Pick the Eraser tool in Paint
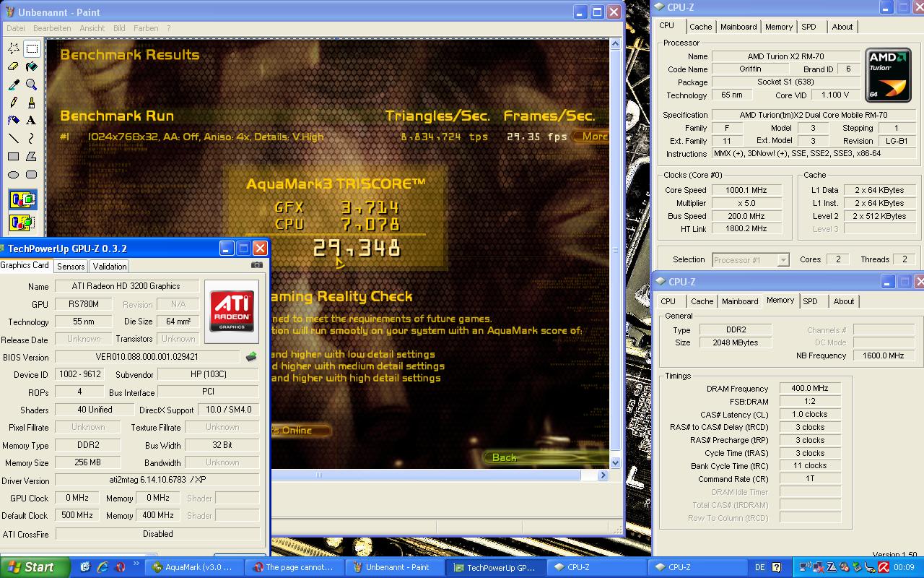The height and width of the screenshot is (578, 924). click(x=14, y=66)
